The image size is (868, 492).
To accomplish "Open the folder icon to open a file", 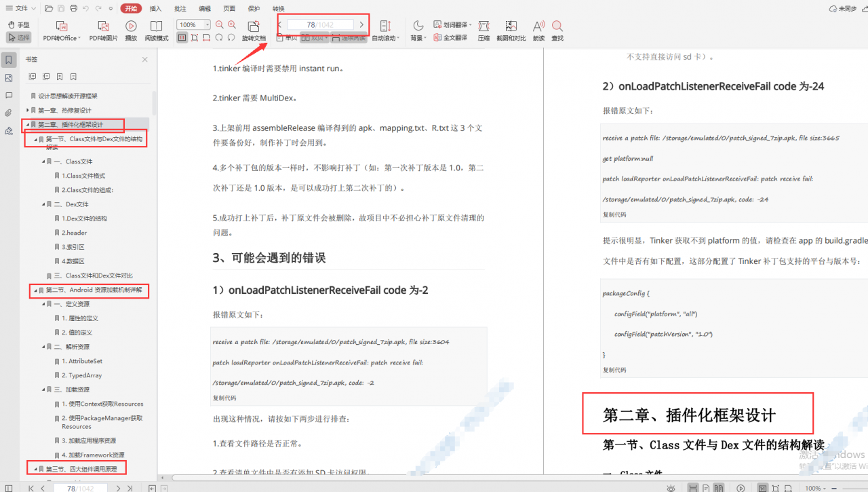I will [49, 8].
